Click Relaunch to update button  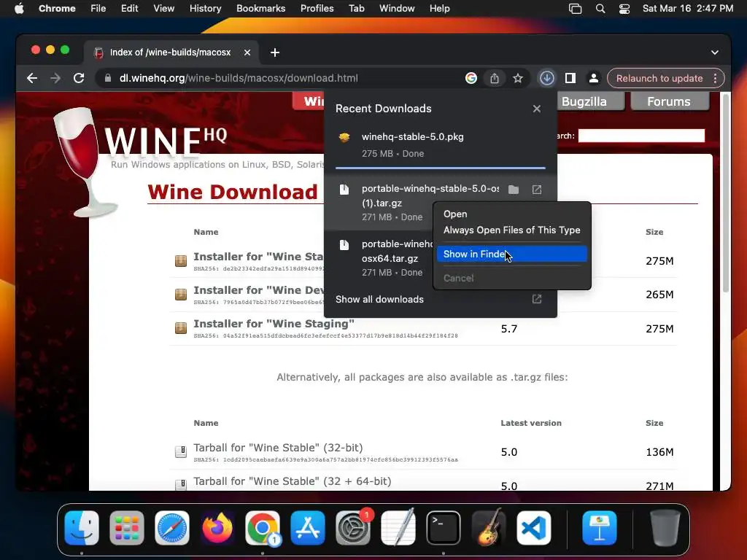pos(659,78)
